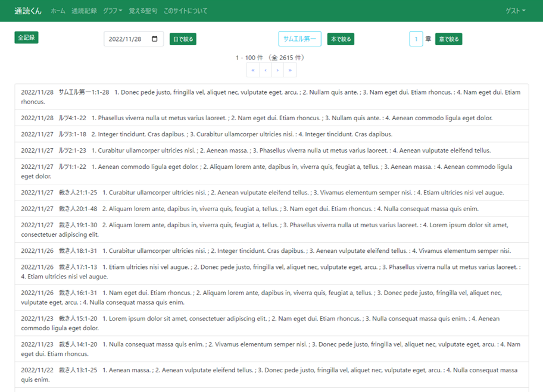Click the 通読くん brand logo
The height and width of the screenshot is (392, 543).
pyautogui.click(x=28, y=11)
